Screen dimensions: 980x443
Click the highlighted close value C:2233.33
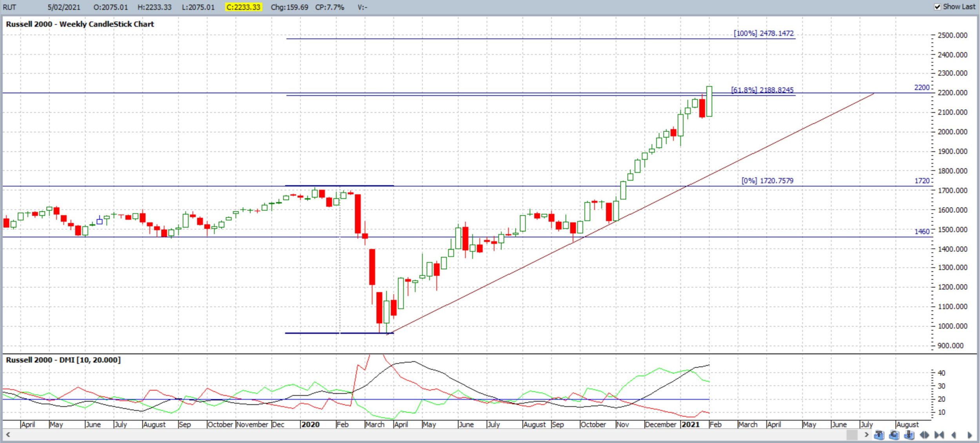pos(243,7)
